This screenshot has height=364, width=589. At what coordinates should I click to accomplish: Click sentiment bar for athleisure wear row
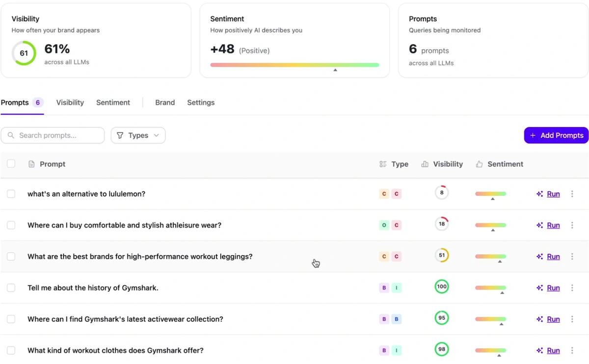coord(490,225)
